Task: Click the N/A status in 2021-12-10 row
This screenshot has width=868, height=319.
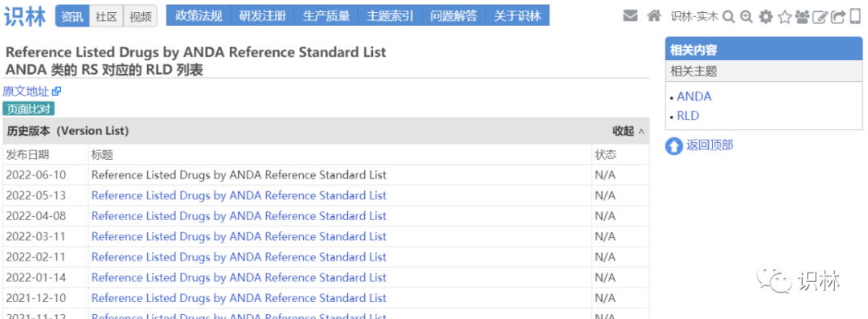Action: pyautogui.click(x=605, y=298)
